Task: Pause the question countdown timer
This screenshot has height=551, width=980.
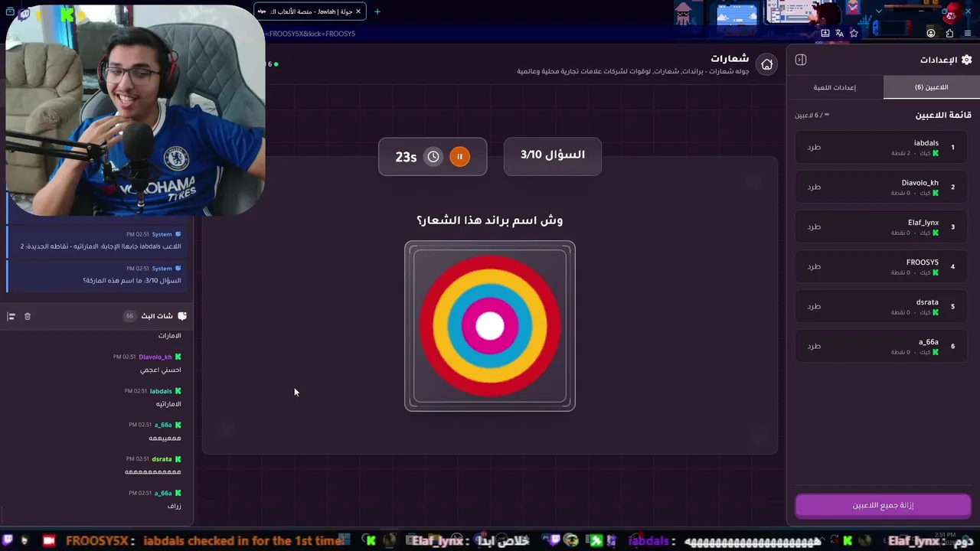Action: tap(459, 157)
